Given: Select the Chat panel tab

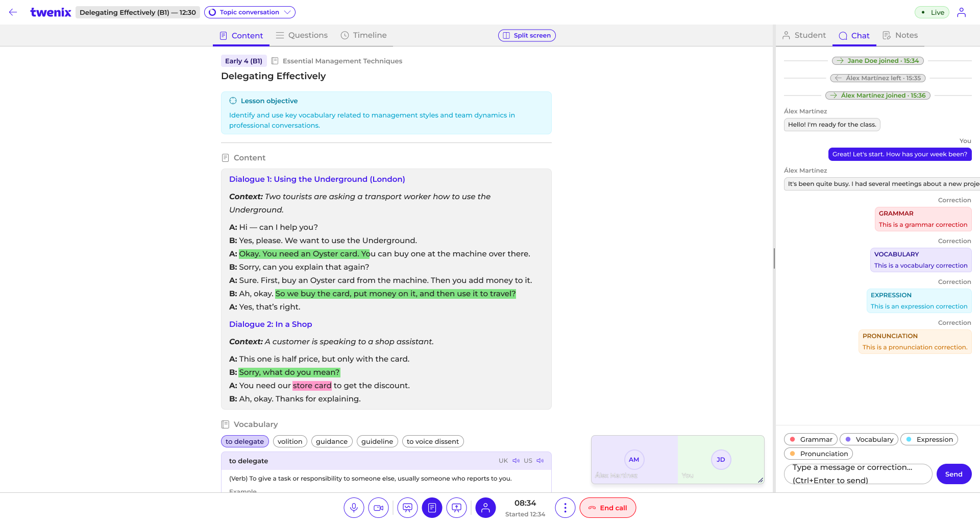Looking at the screenshot, I should [x=854, y=36].
